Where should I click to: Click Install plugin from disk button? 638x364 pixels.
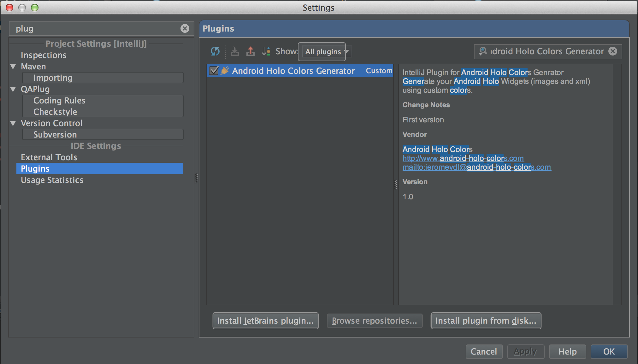(x=486, y=321)
